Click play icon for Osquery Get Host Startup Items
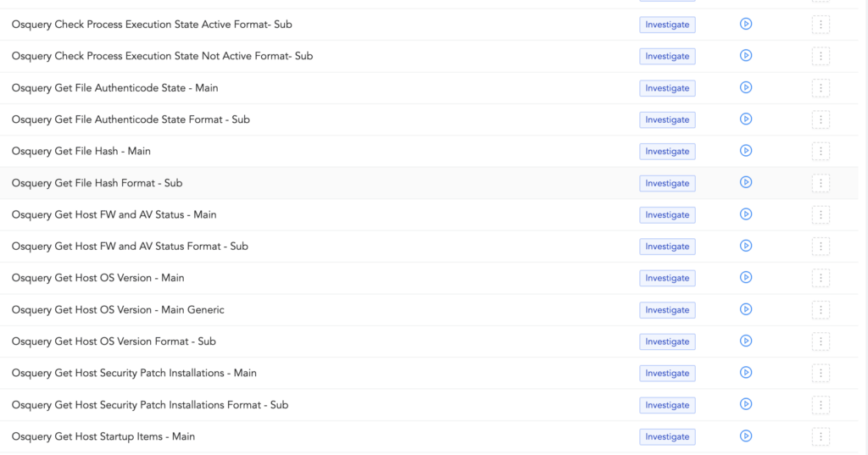Image resolution: width=868 pixels, height=455 pixels. pyautogui.click(x=746, y=436)
